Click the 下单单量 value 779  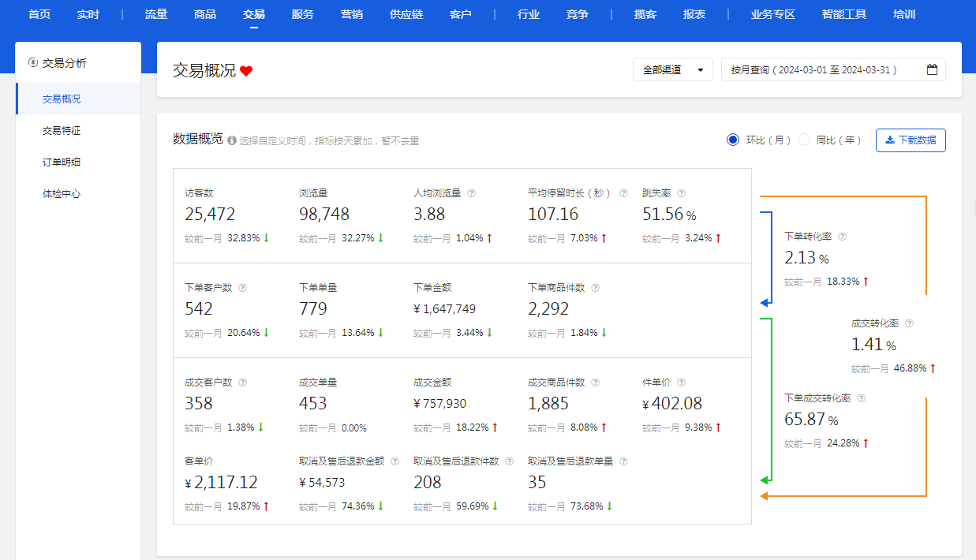(x=313, y=309)
